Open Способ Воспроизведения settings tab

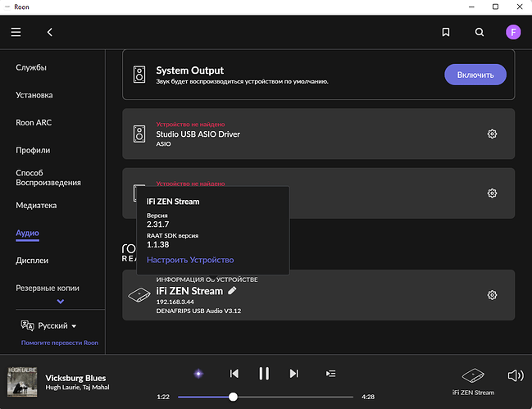click(48, 178)
